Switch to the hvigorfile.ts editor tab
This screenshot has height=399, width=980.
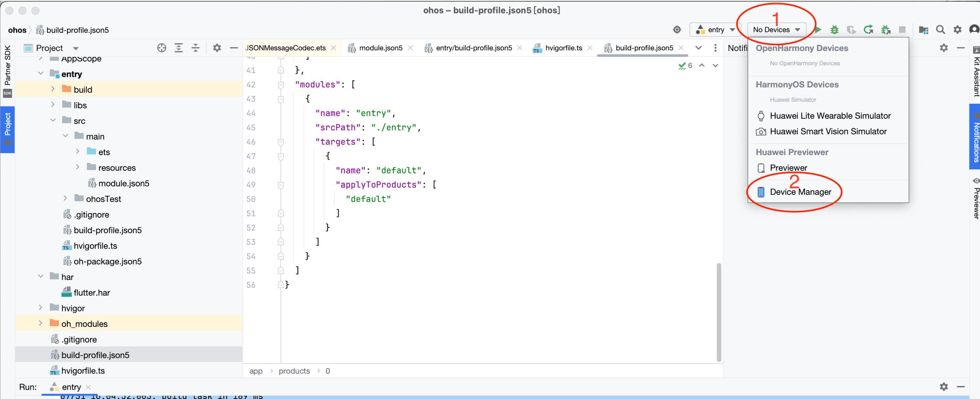[563, 48]
